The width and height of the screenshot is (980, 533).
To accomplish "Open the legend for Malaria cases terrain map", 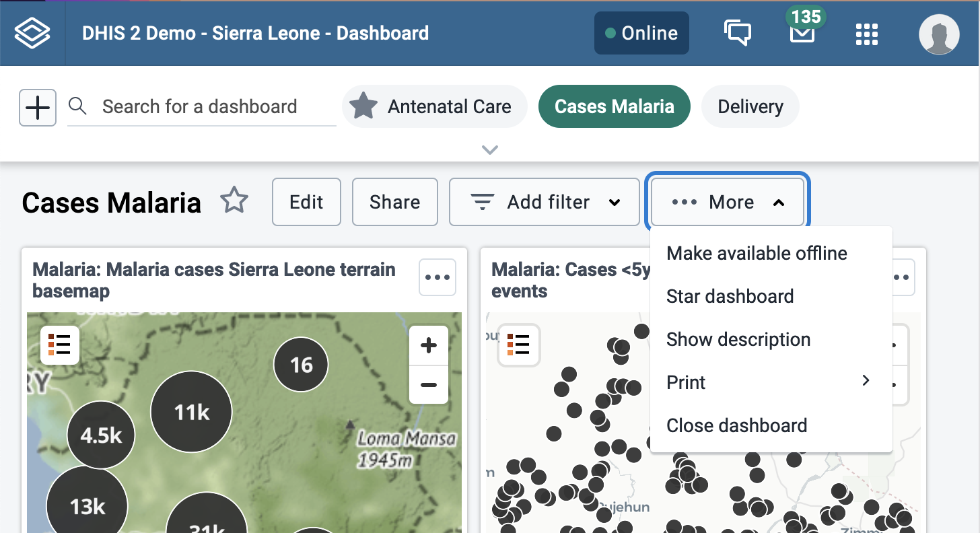I will (59, 345).
